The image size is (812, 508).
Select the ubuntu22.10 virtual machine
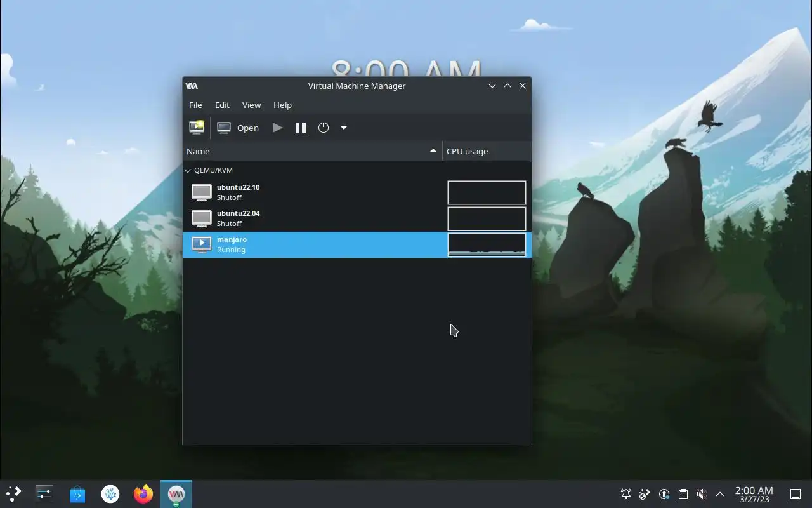[357, 192]
